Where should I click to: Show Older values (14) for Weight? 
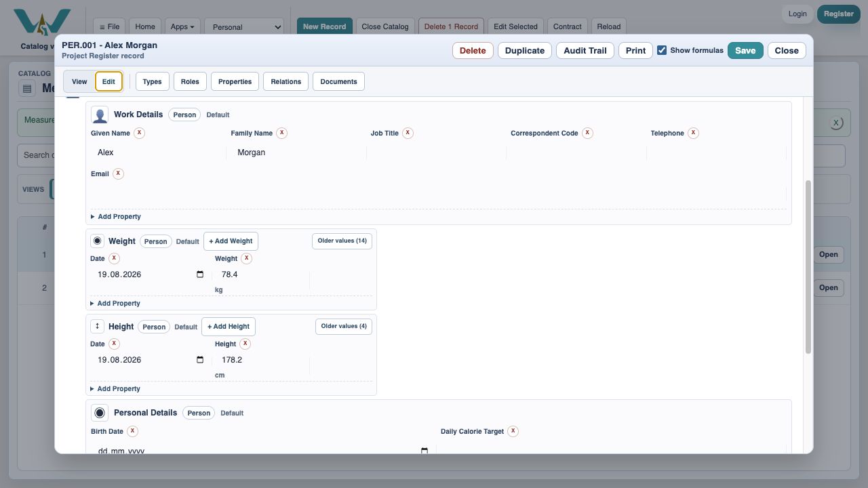342,241
